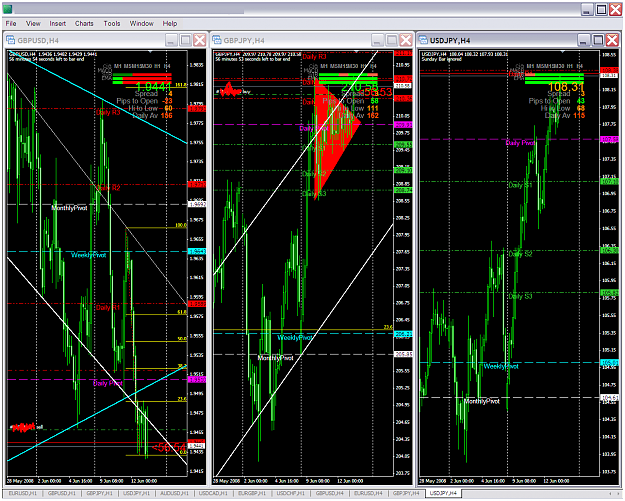Viewport: 625px width, 501px height.
Task: Open the Help menu
Action: (169, 24)
